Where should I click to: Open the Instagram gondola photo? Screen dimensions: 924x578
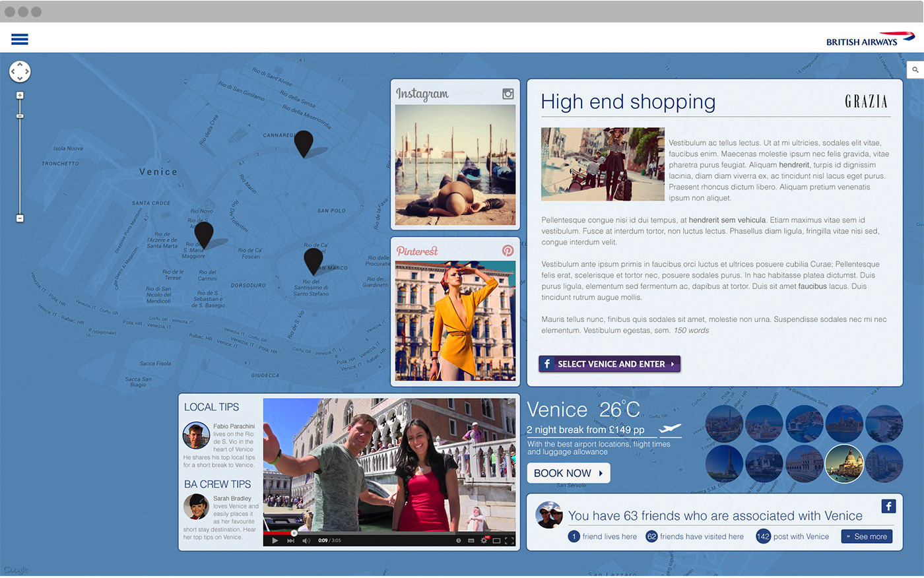[455, 165]
